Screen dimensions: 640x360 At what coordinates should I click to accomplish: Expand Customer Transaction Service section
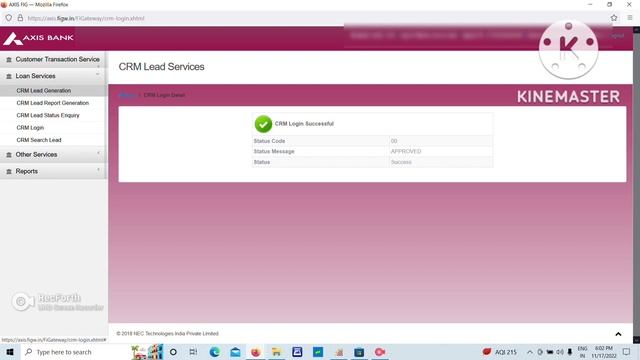[53, 60]
